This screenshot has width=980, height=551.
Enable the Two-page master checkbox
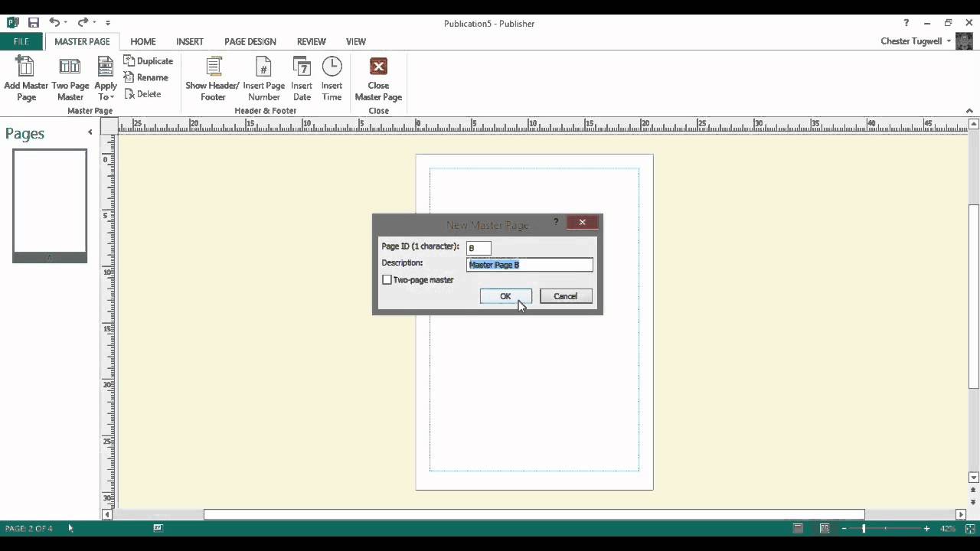click(387, 279)
